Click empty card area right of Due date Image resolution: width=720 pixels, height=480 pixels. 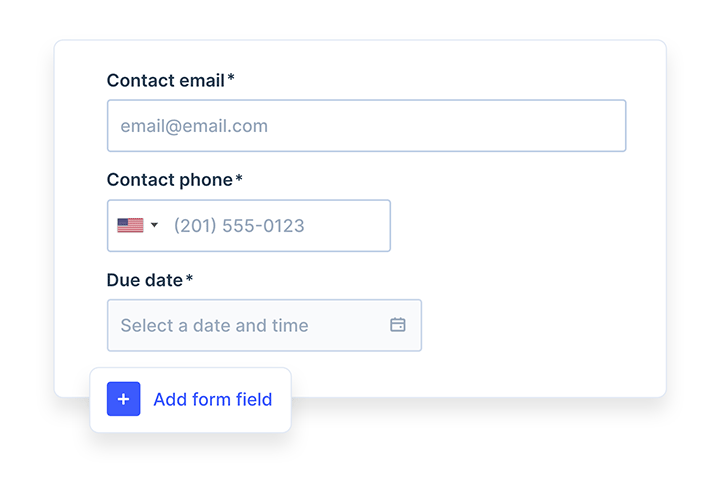click(x=540, y=325)
